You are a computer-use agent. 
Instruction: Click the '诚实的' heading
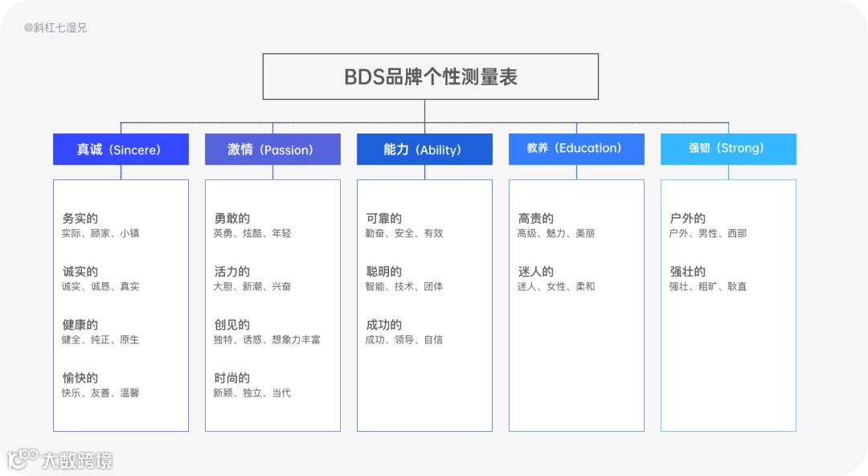pos(80,272)
